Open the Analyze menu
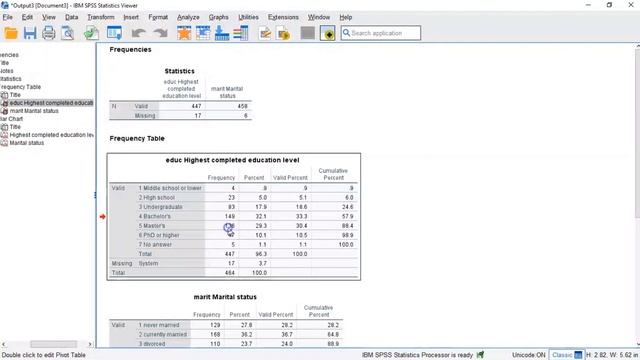Image resolution: width=640 pixels, height=360 pixels. click(188, 17)
